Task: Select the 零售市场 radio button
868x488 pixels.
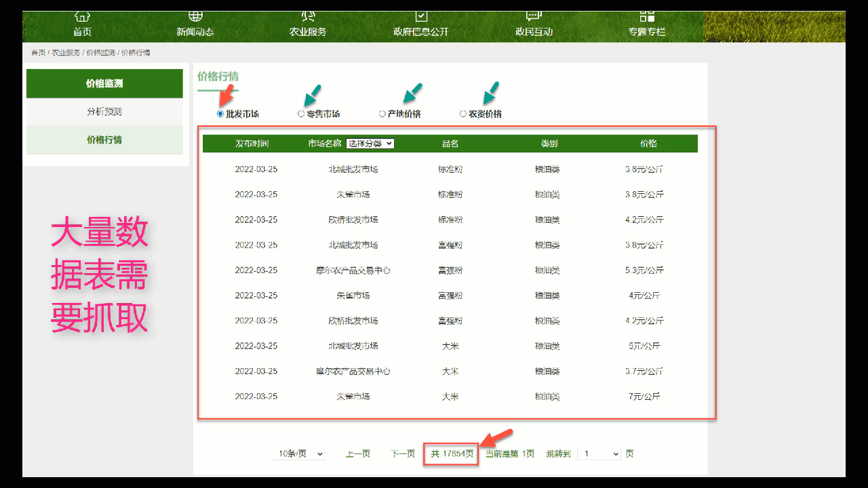Action: (301, 114)
